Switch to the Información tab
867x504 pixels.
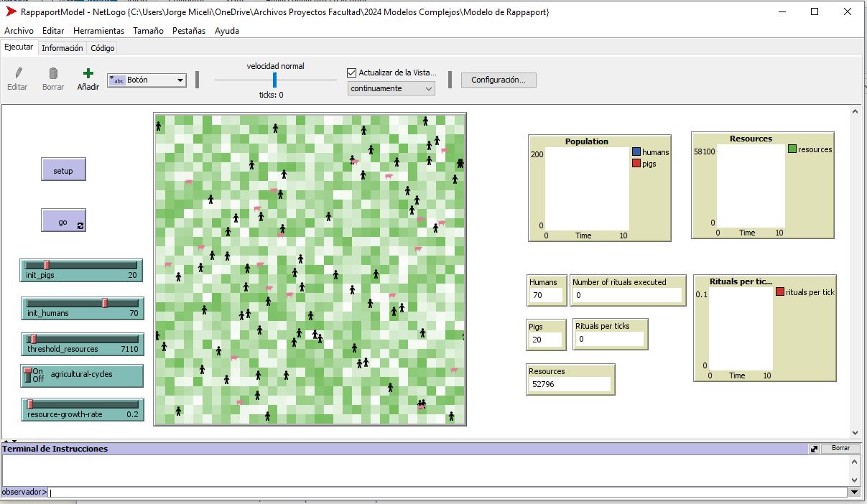tap(62, 47)
